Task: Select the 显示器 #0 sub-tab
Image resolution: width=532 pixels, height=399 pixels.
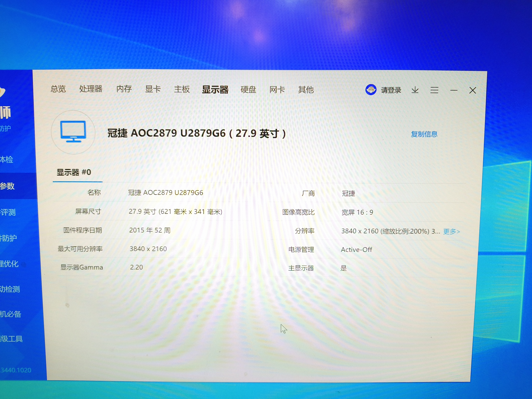Action: coord(74,172)
